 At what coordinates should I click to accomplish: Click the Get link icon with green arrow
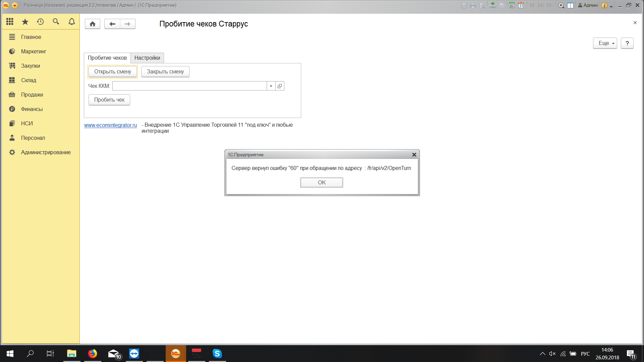click(492, 5)
